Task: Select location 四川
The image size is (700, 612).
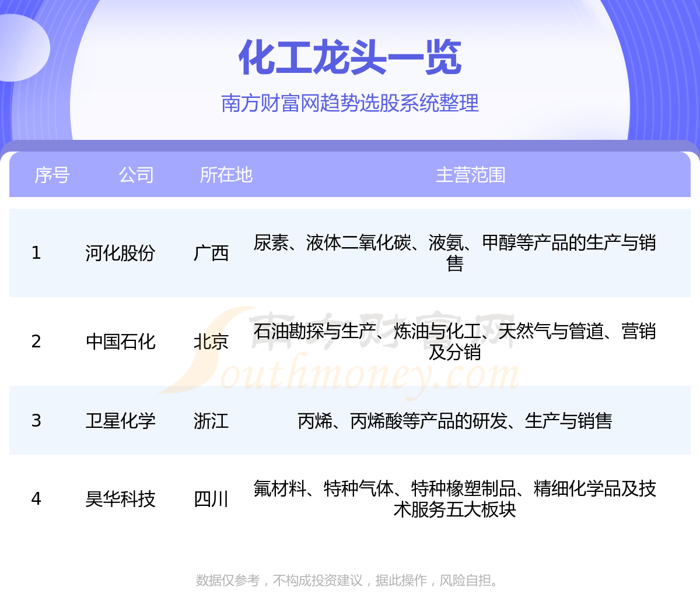Action: 211,499
